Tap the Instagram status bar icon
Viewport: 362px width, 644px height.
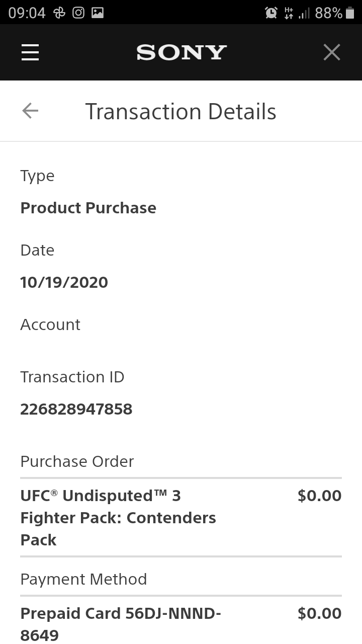pos(78,13)
